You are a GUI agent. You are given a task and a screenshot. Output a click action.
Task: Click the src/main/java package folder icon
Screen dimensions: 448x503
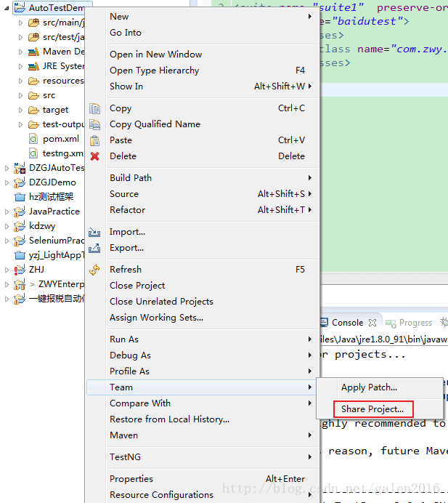[x=33, y=23]
